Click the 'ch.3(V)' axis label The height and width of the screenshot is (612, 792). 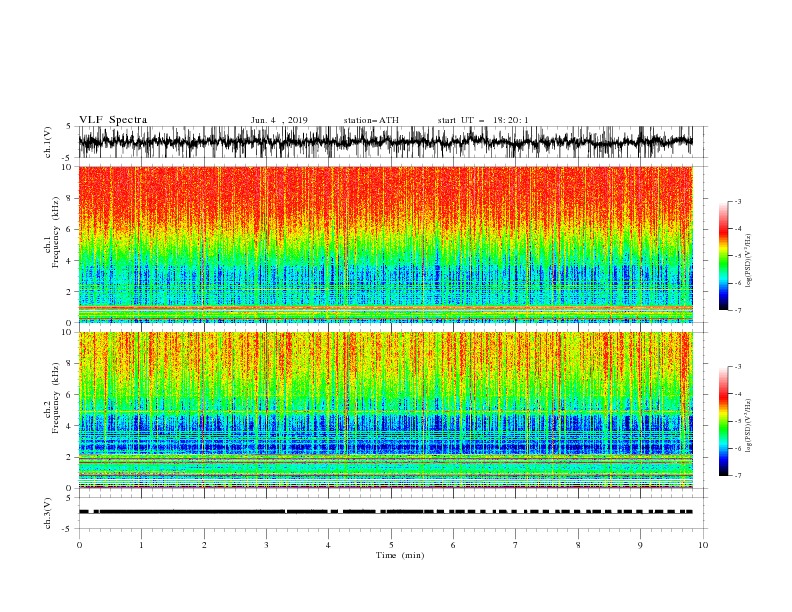pyautogui.click(x=48, y=513)
